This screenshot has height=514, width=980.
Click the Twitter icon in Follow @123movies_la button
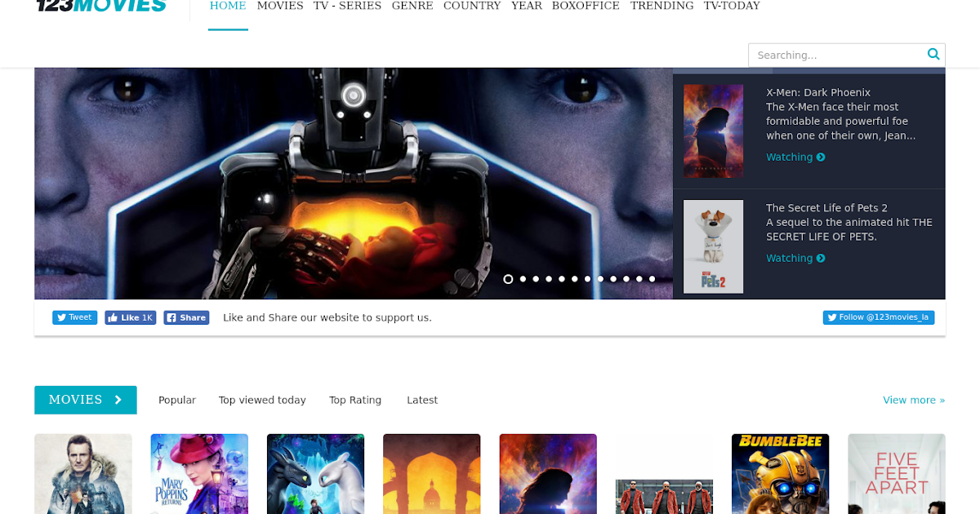pyautogui.click(x=831, y=317)
